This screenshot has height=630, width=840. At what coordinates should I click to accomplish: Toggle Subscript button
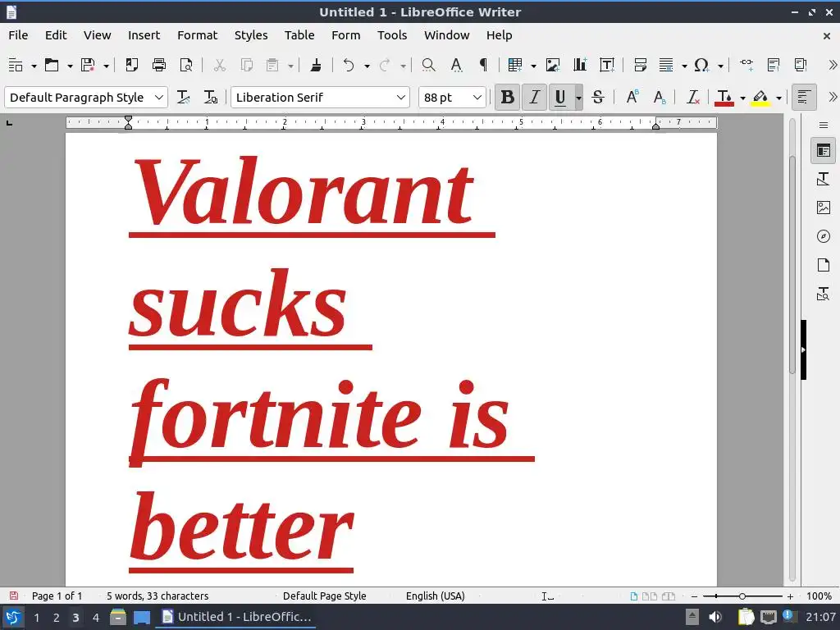pos(660,98)
